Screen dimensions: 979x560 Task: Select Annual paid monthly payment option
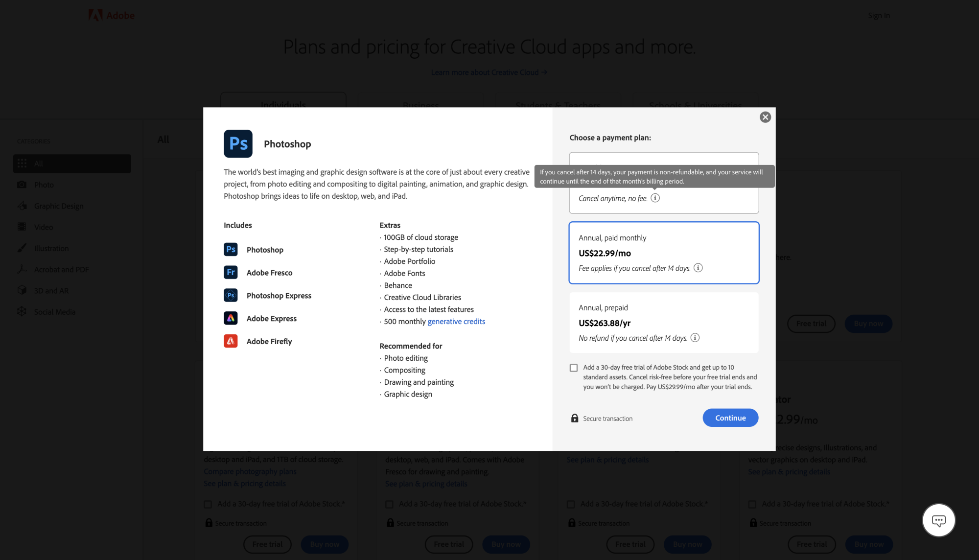(664, 253)
